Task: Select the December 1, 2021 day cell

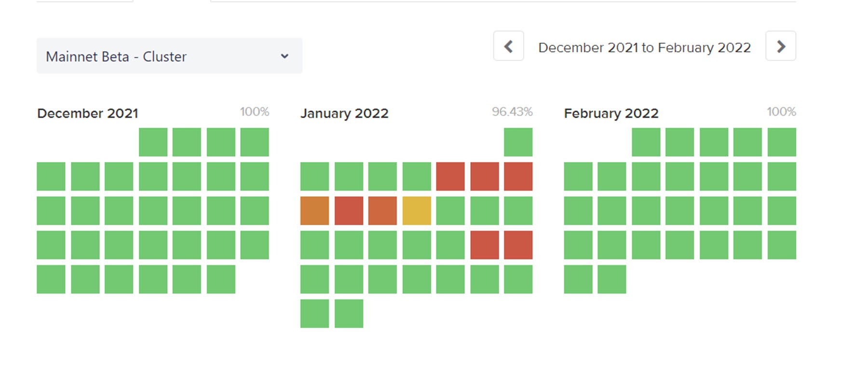Action: pos(153,142)
